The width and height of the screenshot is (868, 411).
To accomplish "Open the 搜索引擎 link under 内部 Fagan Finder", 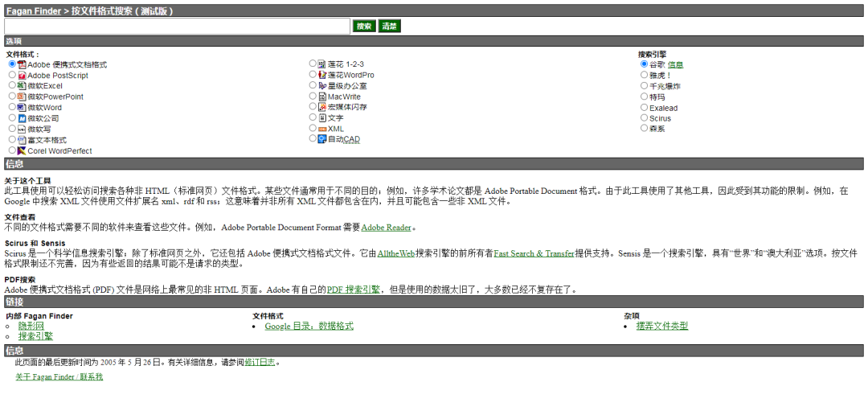I will pyautogui.click(x=36, y=336).
